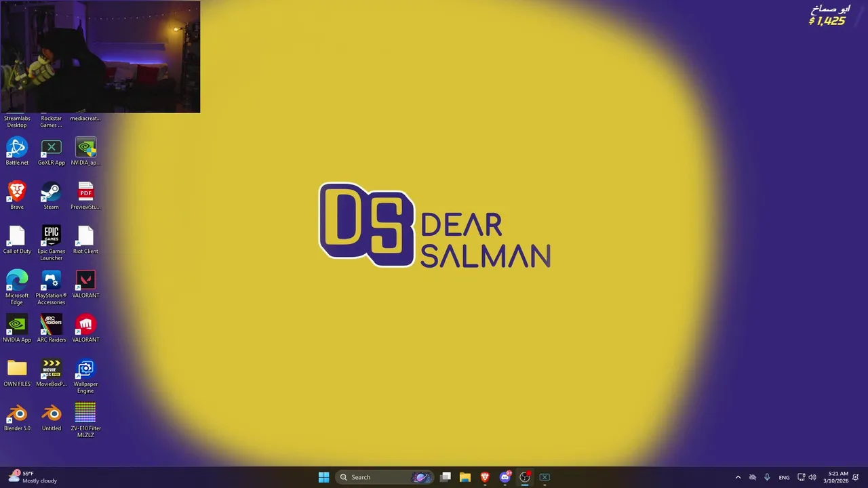The image size is (868, 488).
Task: Open the clock and calendar flyout
Action: [835, 477]
